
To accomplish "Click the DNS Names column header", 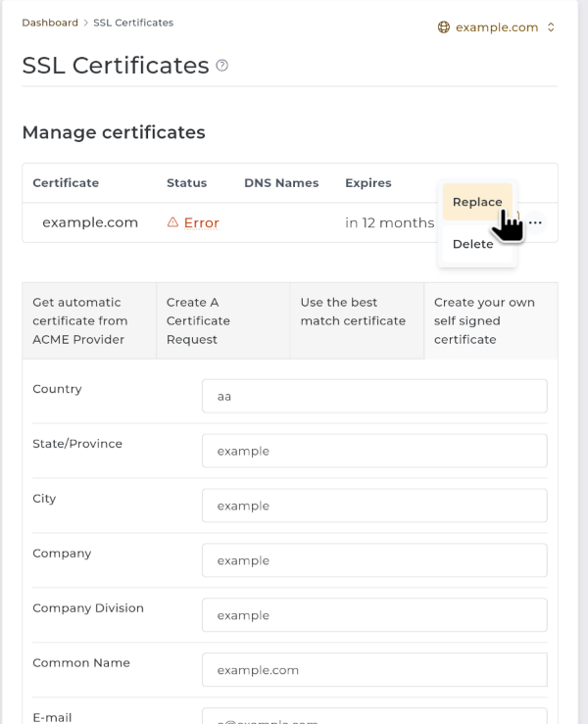I will [281, 183].
